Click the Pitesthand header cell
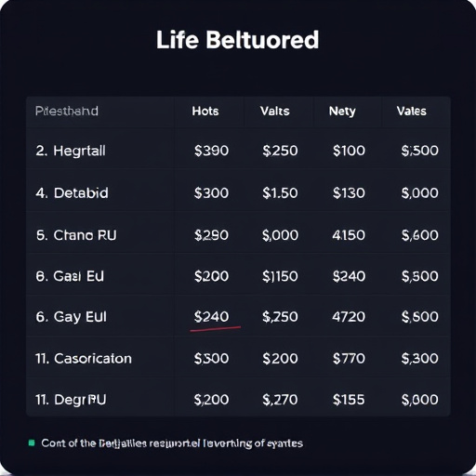476x476 pixels. click(x=67, y=111)
